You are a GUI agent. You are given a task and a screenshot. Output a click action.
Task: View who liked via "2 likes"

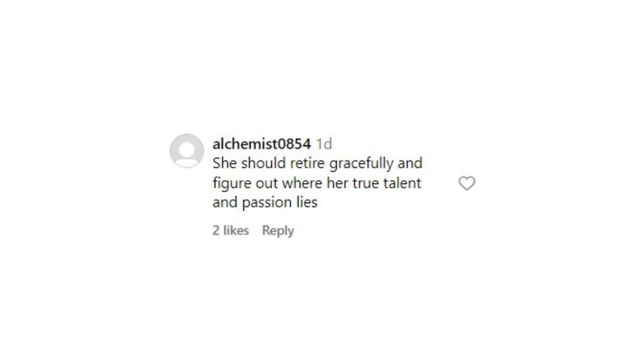pos(231,231)
